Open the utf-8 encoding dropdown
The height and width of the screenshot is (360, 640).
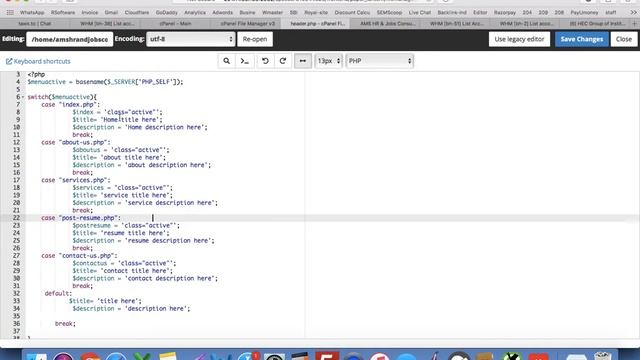tap(191, 39)
